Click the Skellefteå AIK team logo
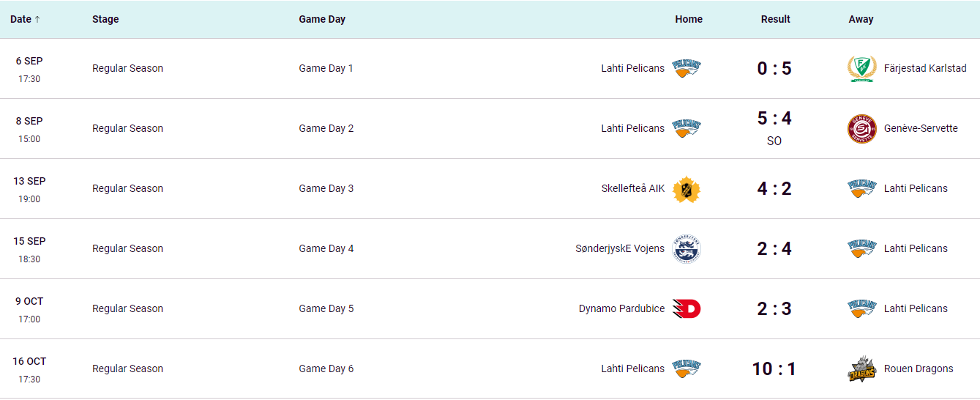Image resolution: width=980 pixels, height=400 pixels. [x=687, y=189]
